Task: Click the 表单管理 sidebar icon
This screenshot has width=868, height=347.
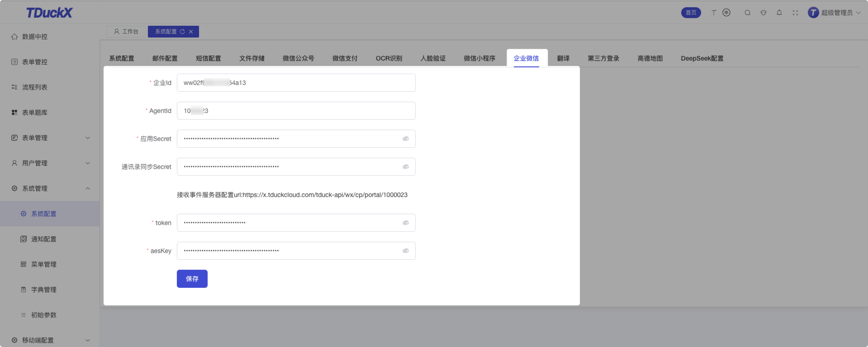Action: pos(14,138)
